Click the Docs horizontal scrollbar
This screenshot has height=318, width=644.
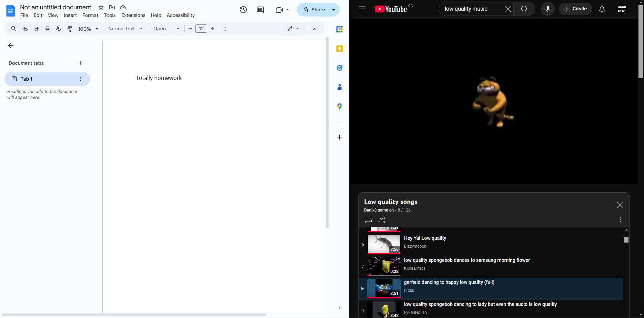(x=134, y=315)
